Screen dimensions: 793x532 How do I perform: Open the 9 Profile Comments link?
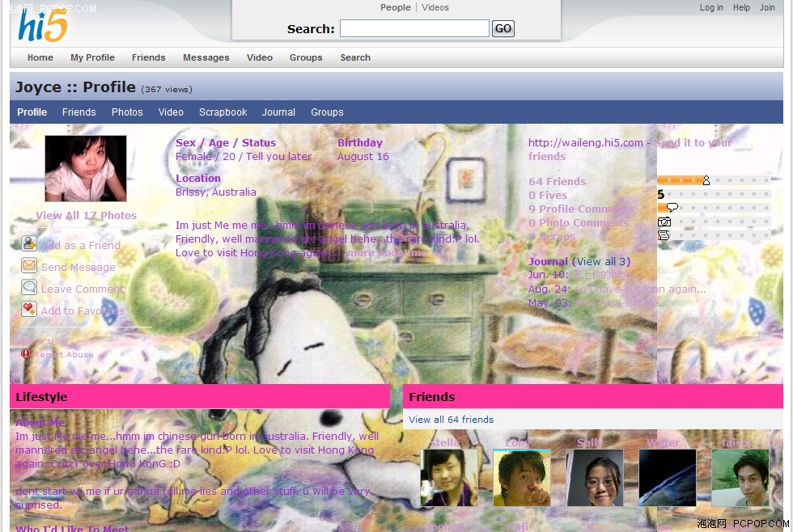(581, 209)
